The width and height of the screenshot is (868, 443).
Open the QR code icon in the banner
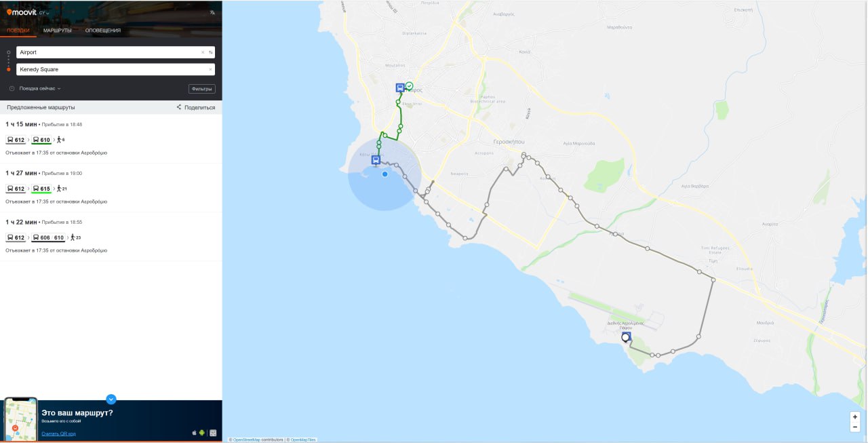pos(213,433)
